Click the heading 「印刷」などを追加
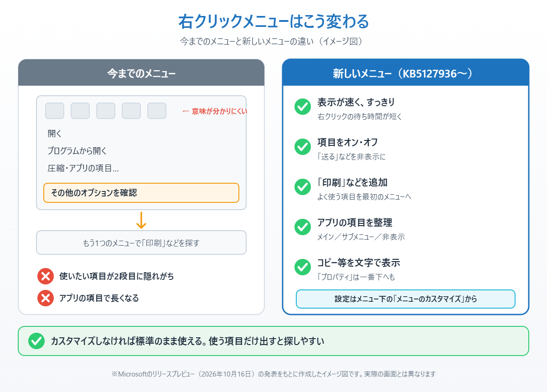Viewport: 547px width, 392px height. [x=352, y=182]
